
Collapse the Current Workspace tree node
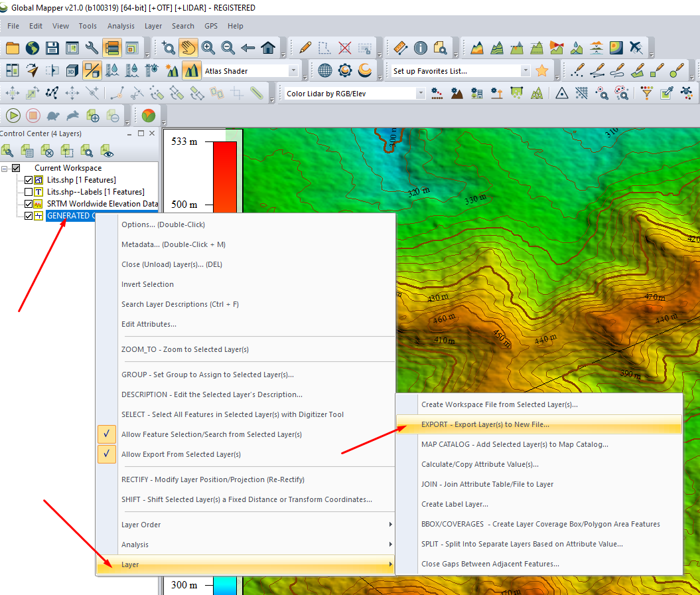[x=5, y=169]
